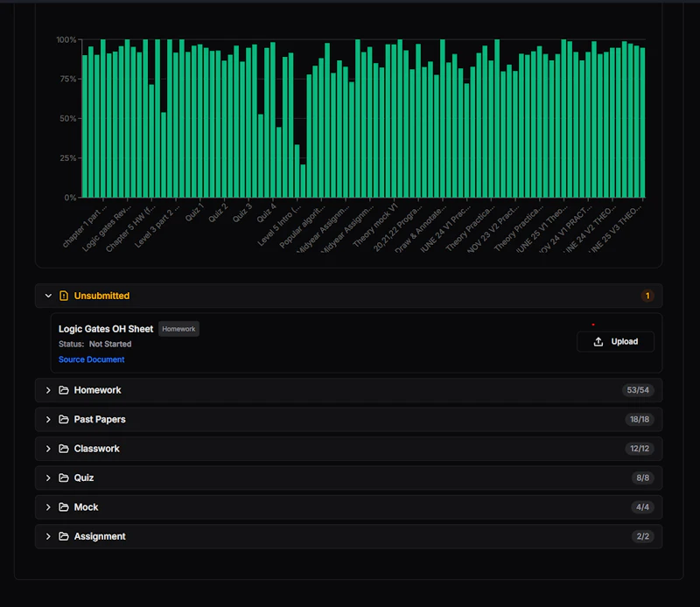Expand the Past Papers chevron
Screen dimensions: 700x607
[48, 419]
